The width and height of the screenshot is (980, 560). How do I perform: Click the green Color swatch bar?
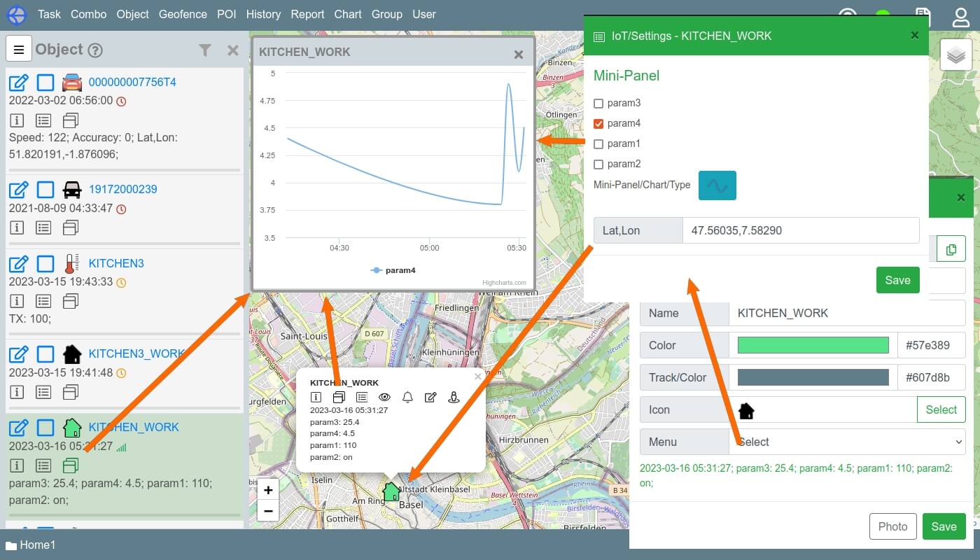813,345
